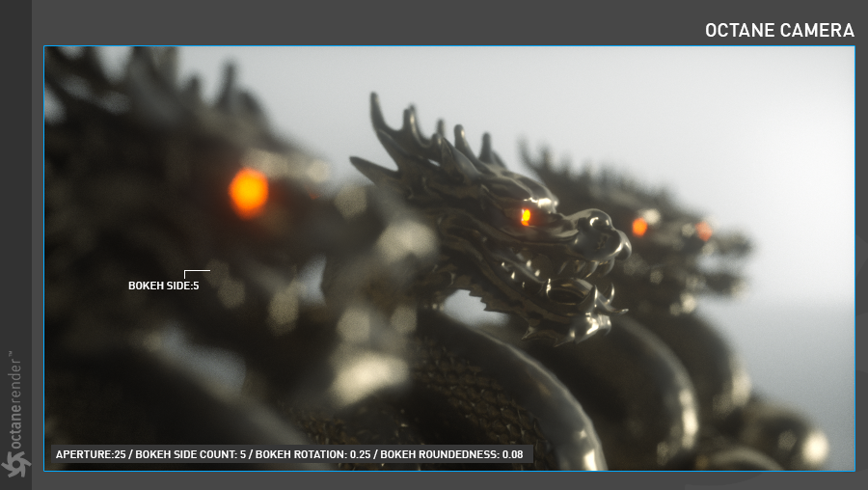Click the large blurred orange glowing eye
868x490 pixels.
click(249, 191)
